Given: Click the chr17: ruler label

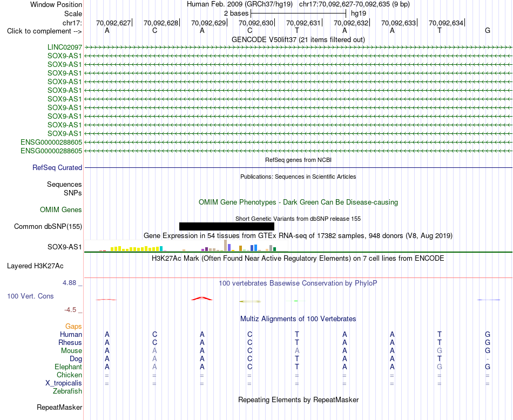Looking at the screenshot, I should (72, 23).
